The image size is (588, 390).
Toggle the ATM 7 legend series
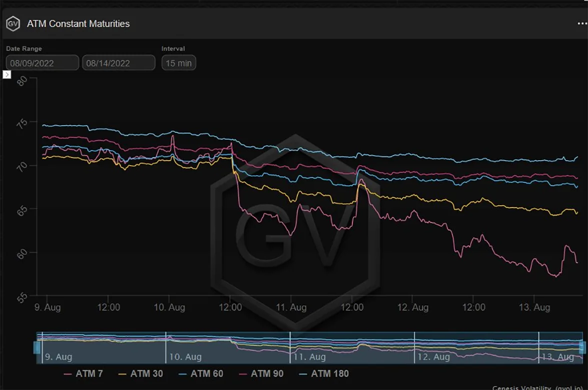[83, 373]
